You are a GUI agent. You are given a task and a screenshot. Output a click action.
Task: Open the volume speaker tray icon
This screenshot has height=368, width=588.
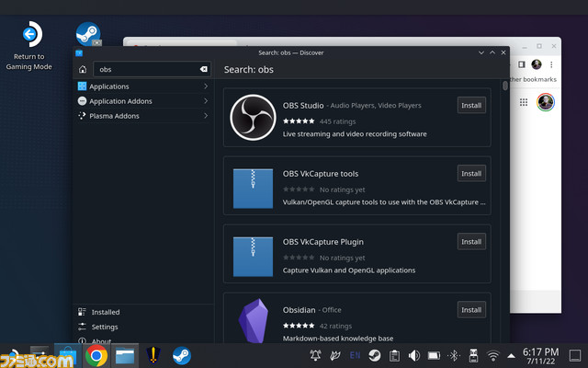414,355
